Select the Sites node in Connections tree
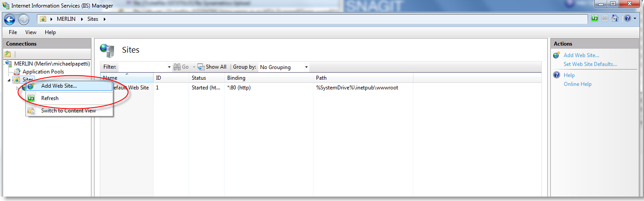The width and height of the screenshot is (644, 201). (28, 79)
